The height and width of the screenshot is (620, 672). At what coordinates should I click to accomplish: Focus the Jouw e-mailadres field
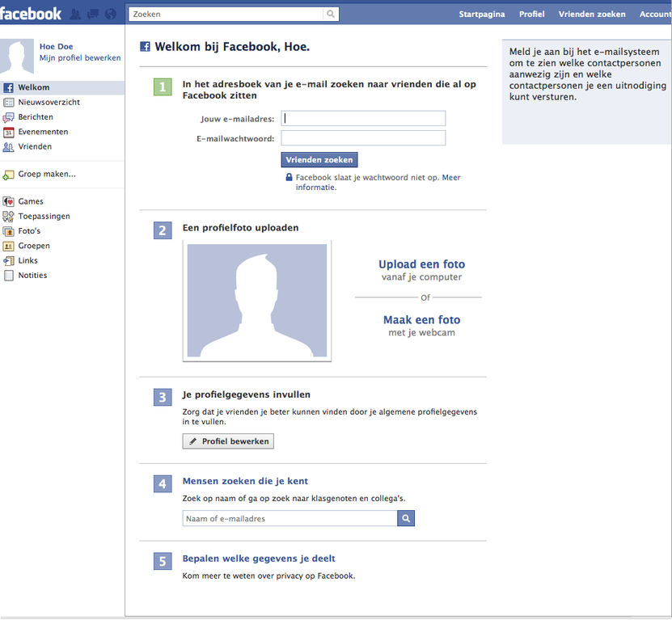click(363, 119)
